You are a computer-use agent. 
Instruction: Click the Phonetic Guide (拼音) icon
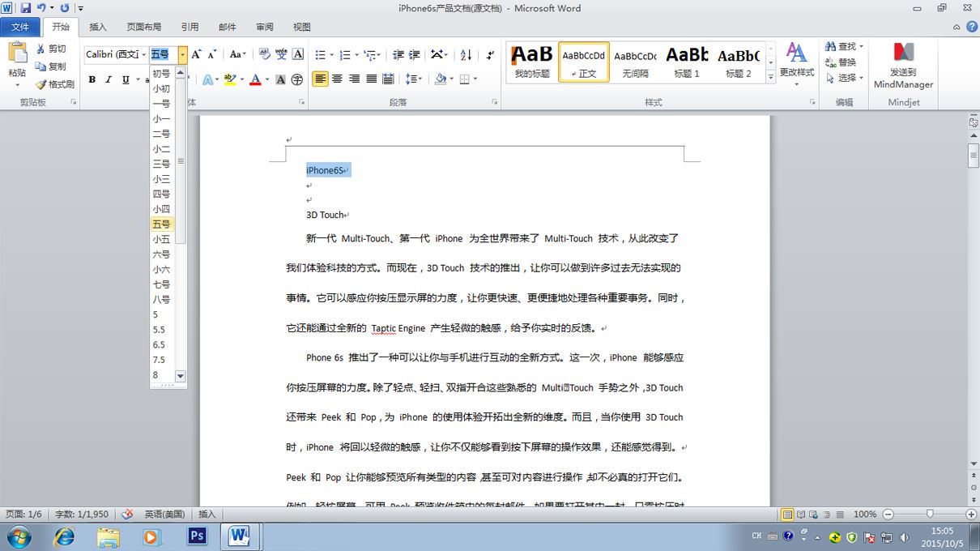pos(281,54)
